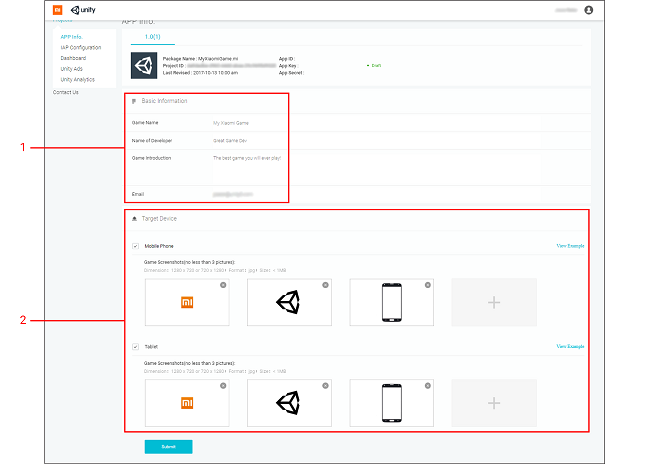The width and height of the screenshot is (650, 464).
Task: Toggle the Mobile Phone checkbox
Action: pyautogui.click(x=136, y=245)
